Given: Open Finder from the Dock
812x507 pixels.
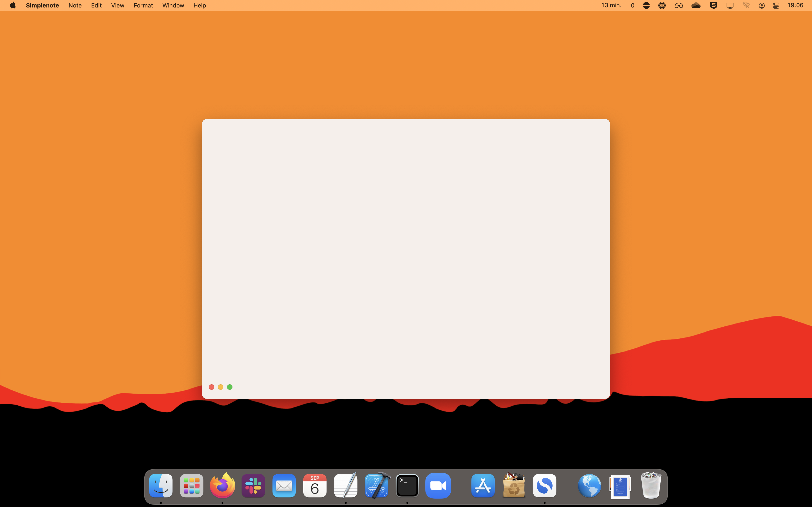Looking at the screenshot, I should pos(161,485).
